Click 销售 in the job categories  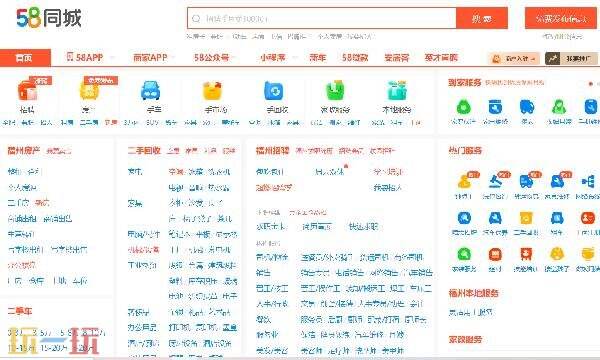(x=263, y=273)
